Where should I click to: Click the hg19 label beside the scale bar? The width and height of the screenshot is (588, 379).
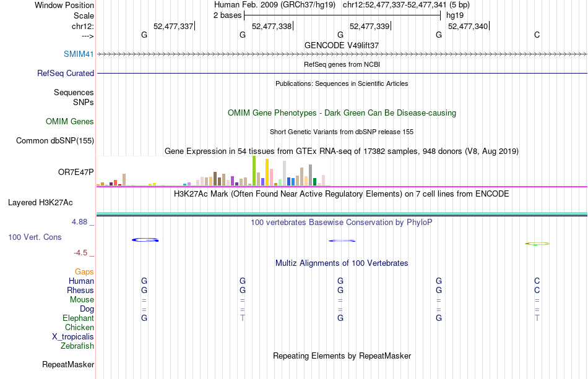click(x=455, y=15)
